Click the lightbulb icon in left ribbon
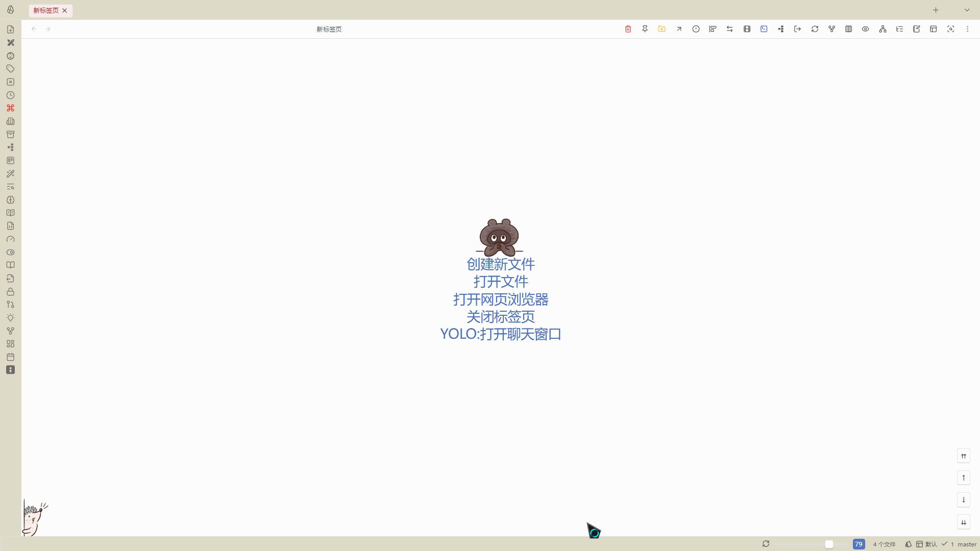This screenshot has width=980, height=551. [10, 317]
